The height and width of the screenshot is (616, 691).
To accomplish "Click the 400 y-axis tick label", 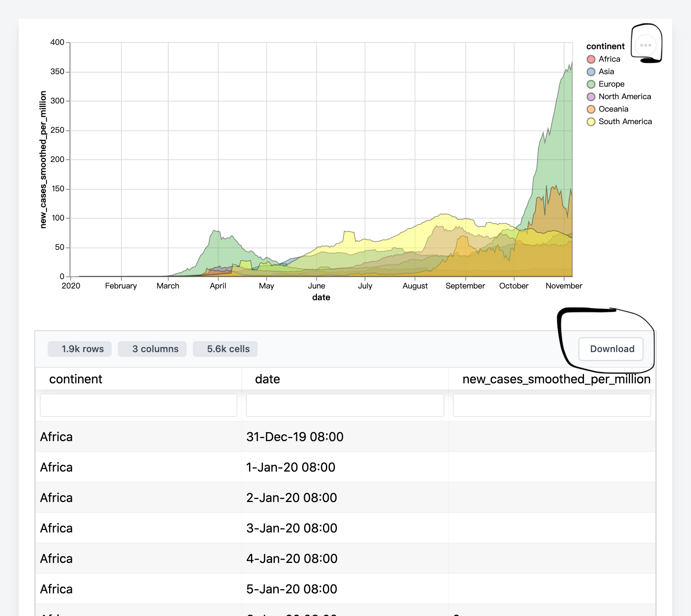I will pos(57,42).
